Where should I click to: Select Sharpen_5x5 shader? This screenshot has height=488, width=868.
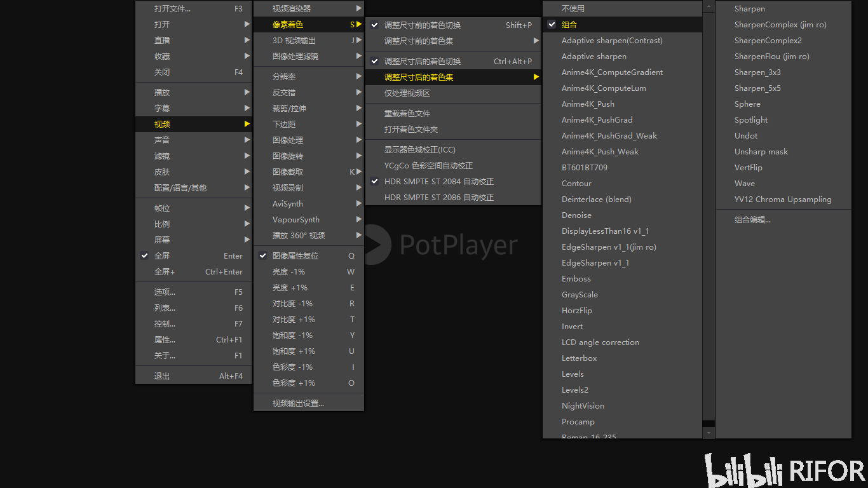[783, 88]
